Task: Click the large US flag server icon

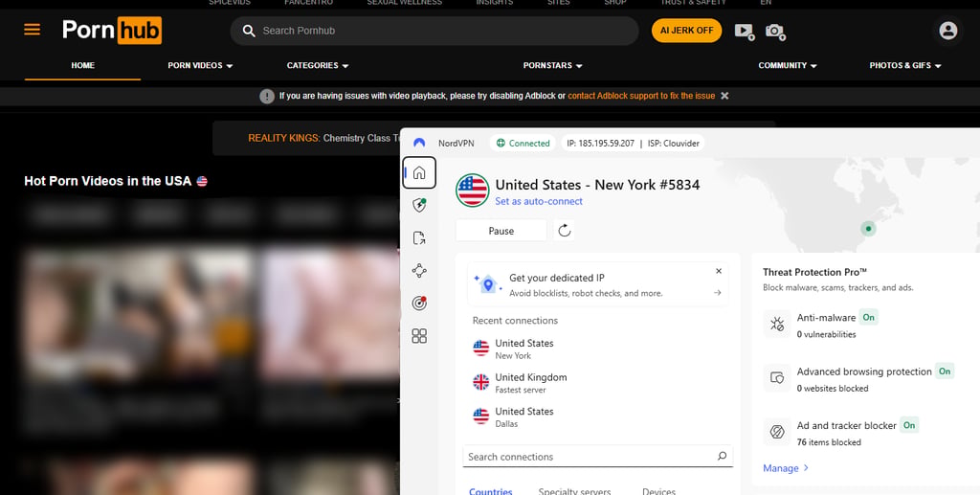Action: tap(473, 190)
